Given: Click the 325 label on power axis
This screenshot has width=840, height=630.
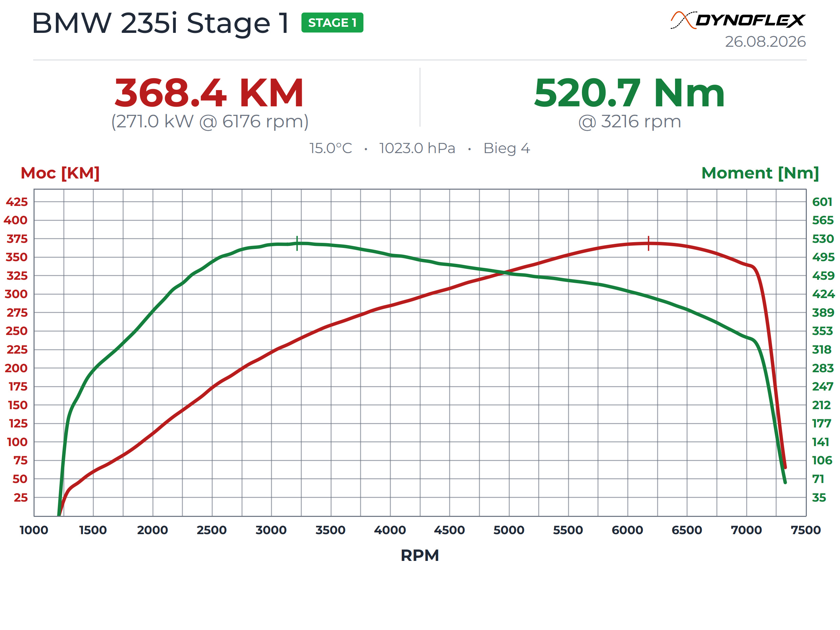Looking at the screenshot, I should click(17, 276).
